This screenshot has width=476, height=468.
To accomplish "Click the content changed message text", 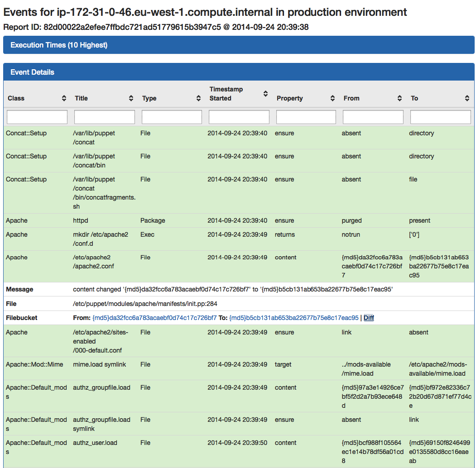I will click(x=233, y=289).
